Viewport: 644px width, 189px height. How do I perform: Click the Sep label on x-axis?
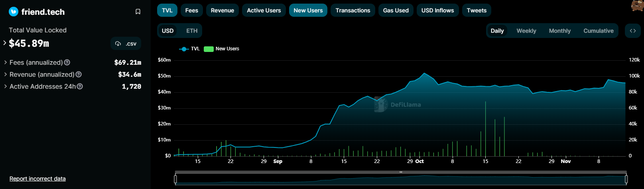278,161
